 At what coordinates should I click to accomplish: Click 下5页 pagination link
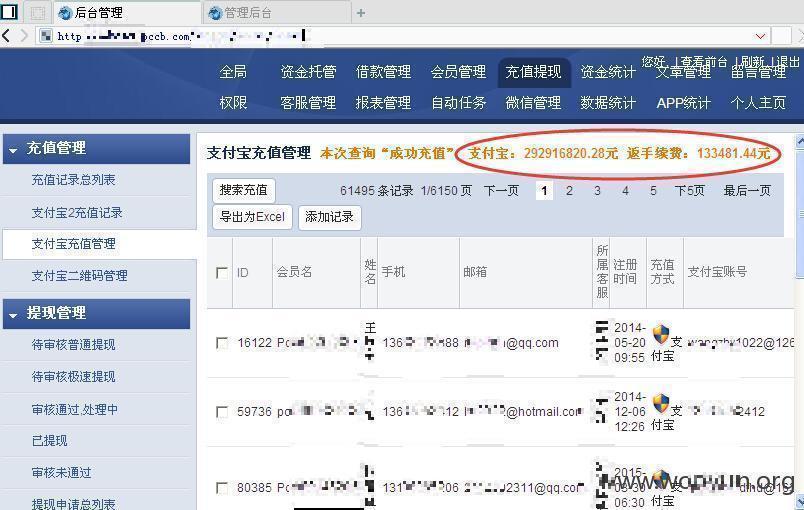click(x=690, y=191)
